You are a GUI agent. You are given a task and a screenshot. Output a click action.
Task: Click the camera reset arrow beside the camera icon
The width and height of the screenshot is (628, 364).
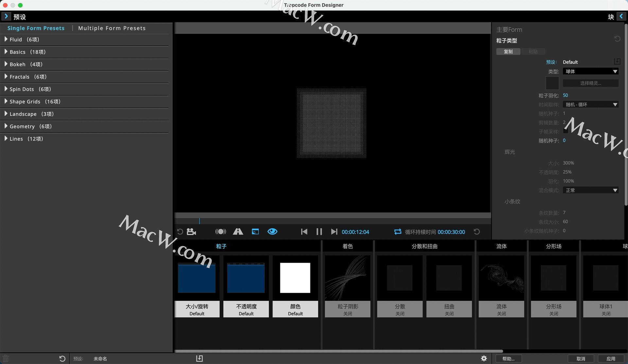(180, 232)
